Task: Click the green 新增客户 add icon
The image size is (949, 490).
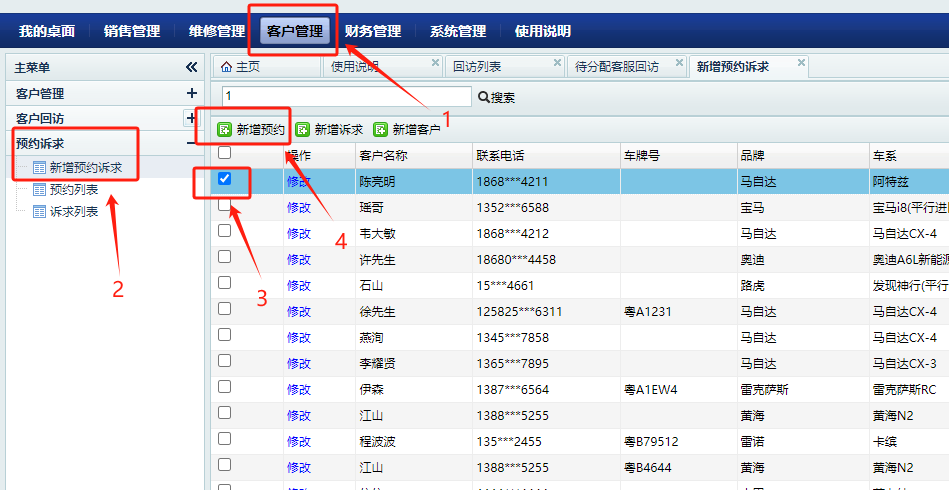Action: pos(380,130)
